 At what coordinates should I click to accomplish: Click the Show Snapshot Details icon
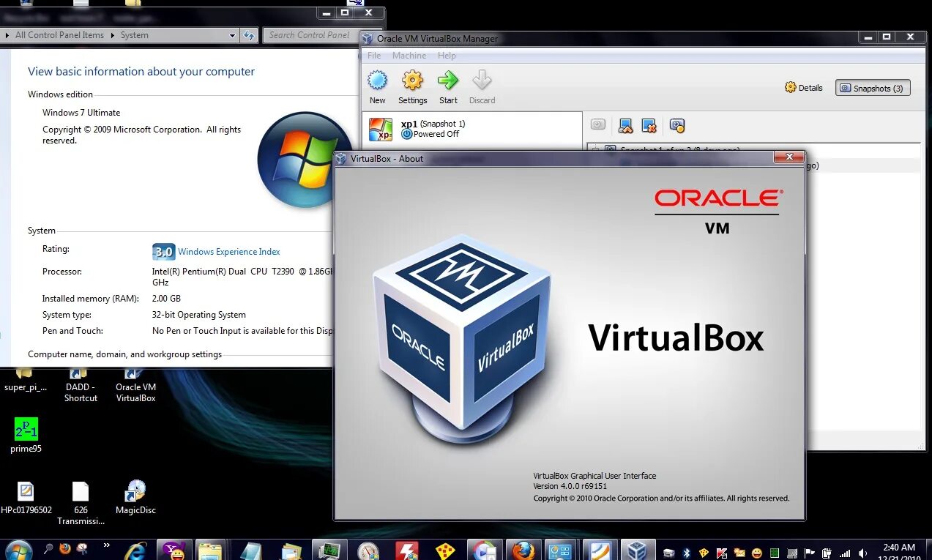(x=677, y=125)
